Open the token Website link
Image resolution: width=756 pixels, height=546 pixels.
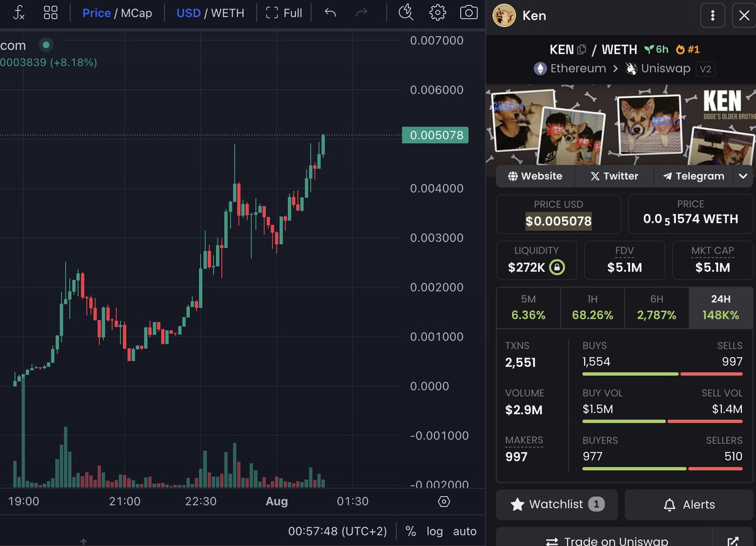pos(535,177)
